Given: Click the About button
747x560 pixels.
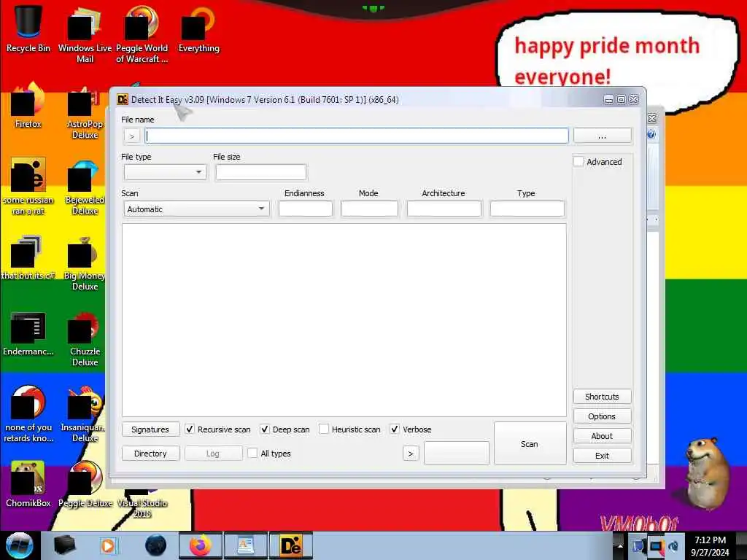Looking at the screenshot, I should coord(602,436).
